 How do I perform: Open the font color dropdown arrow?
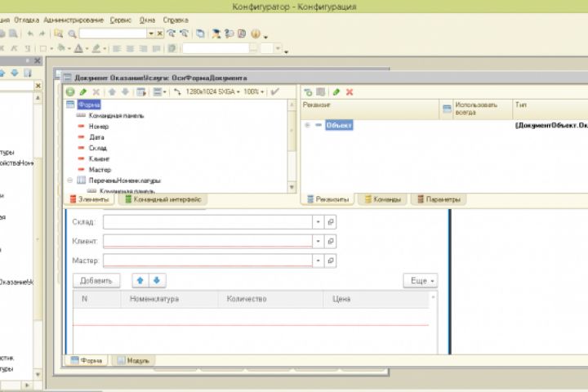[87, 49]
